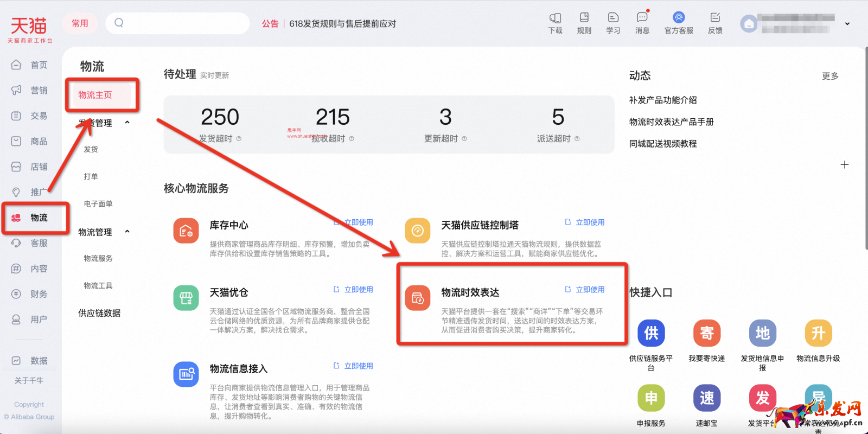Open 速邮宝 shortcut icon

[x=707, y=398]
